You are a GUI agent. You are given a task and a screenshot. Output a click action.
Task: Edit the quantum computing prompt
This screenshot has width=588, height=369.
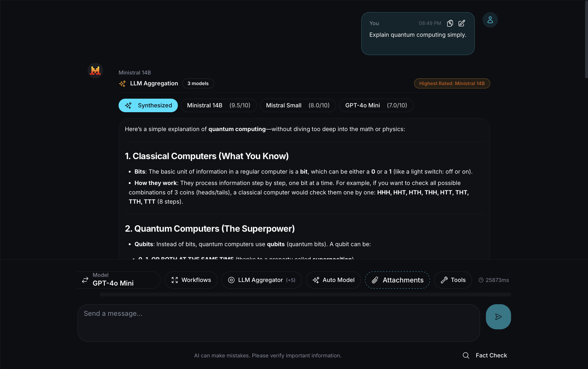[x=462, y=23]
